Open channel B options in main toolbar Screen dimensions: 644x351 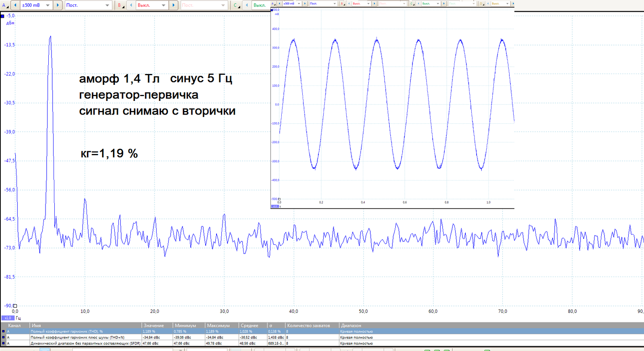pyautogui.click(x=120, y=5)
